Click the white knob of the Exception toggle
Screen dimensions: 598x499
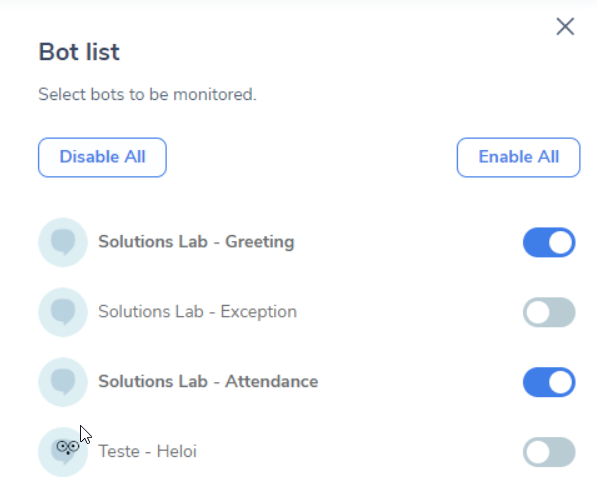537,312
